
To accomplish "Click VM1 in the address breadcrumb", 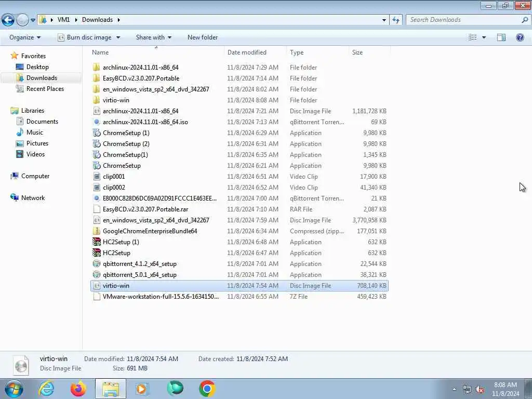I will (x=63, y=20).
